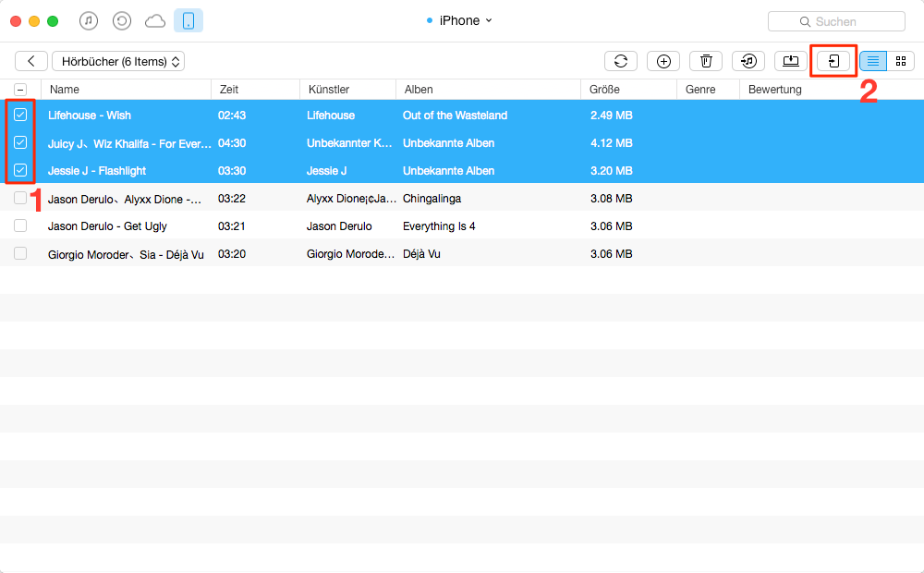Select the row named Lifehouse - Wish

click(x=462, y=115)
